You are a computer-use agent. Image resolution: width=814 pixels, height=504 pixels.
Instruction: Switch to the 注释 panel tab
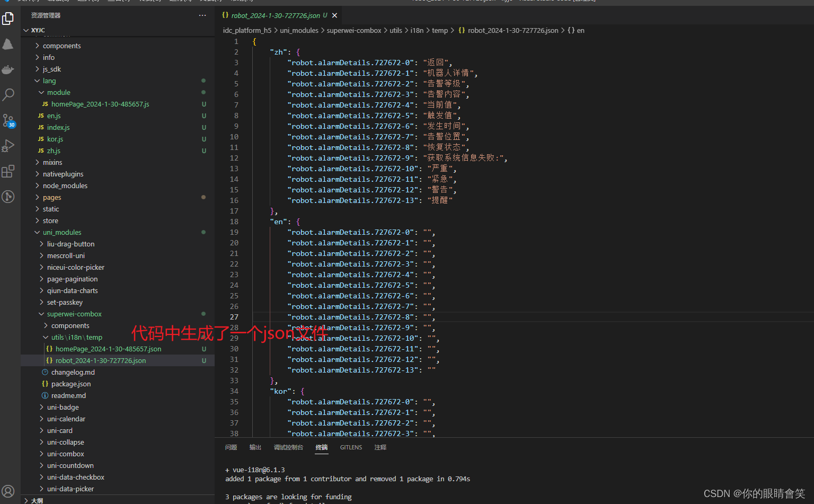point(381,447)
